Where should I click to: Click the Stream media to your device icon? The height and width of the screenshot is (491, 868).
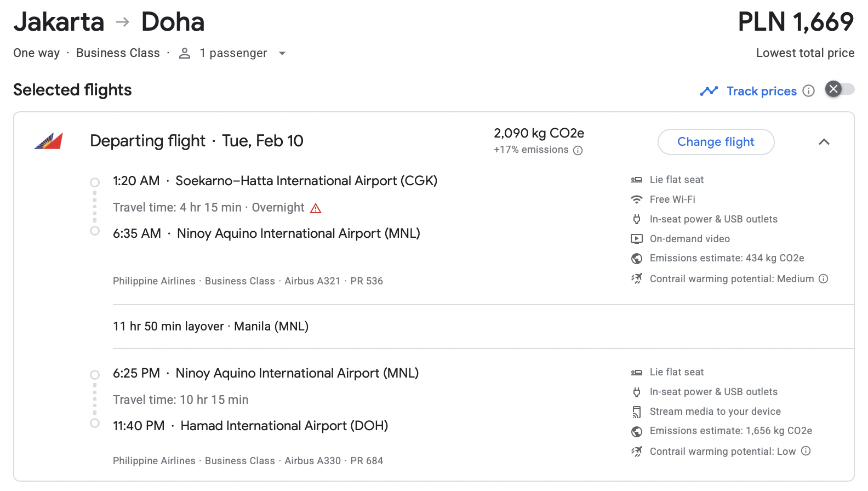636,412
